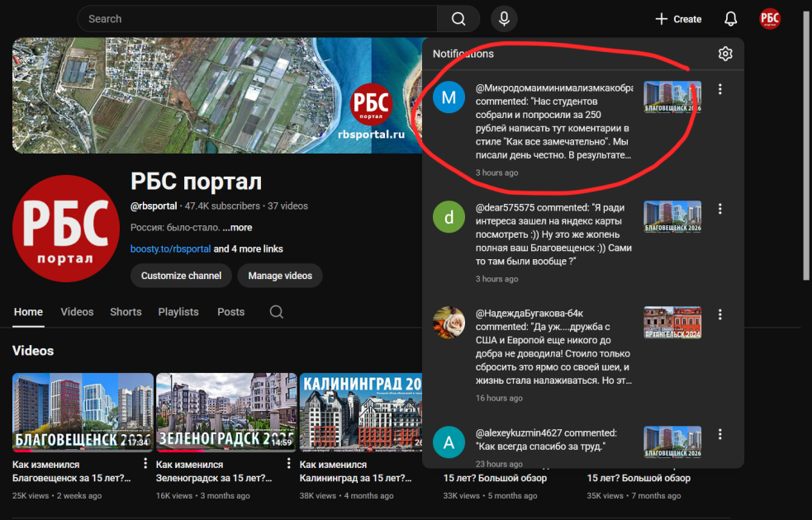Open НадеждаБугакова comment about США и Европой

pos(554,347)
